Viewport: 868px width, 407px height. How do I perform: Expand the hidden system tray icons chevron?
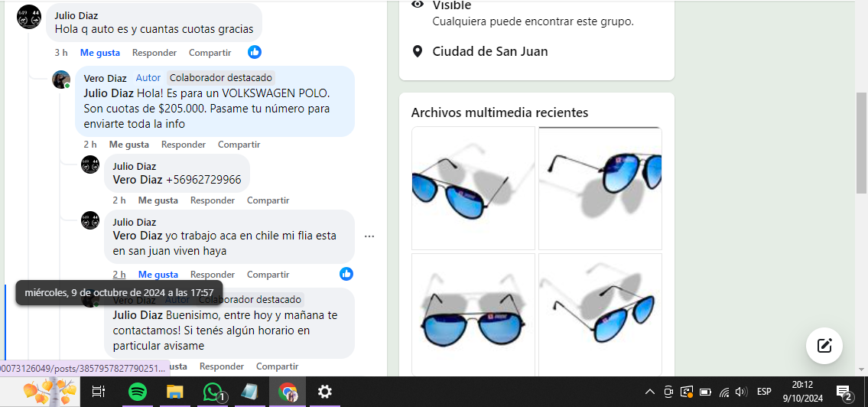650,392
